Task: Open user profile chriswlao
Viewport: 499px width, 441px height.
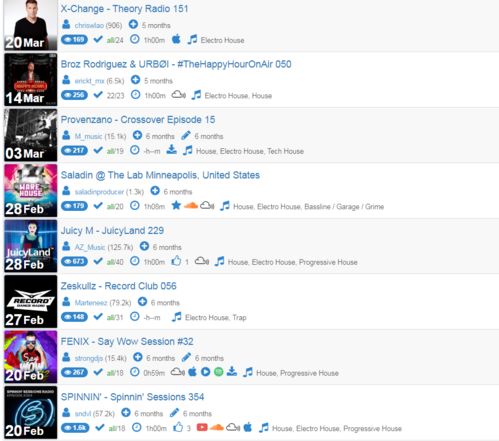Action: (89, 25)
